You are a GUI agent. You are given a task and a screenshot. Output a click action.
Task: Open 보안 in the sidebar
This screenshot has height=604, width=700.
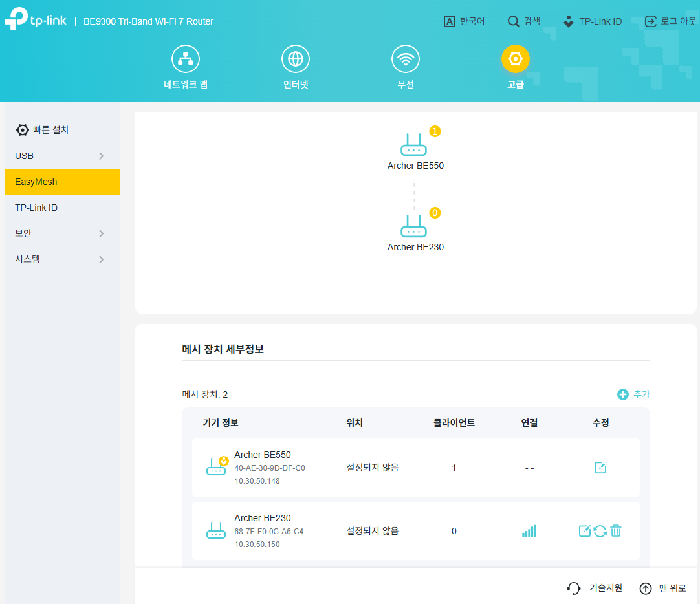[62, 233]
